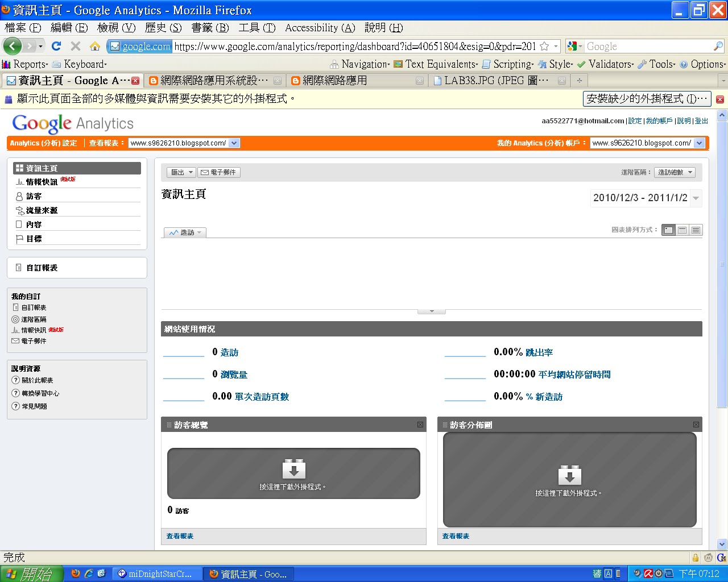Reload the page with the refresh icon
The width and height of the screenshot is (728, 582).
[x=56, y=46]
